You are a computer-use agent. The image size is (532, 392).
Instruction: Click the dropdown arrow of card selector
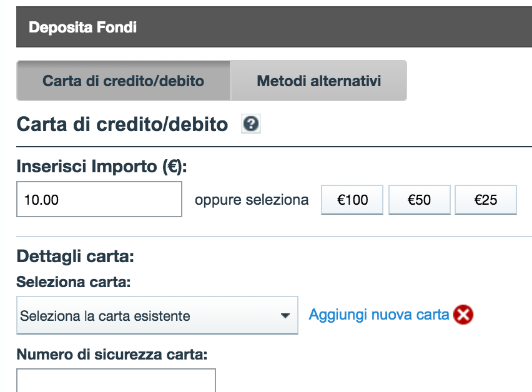pyautogui.click(x=285, y=316)
